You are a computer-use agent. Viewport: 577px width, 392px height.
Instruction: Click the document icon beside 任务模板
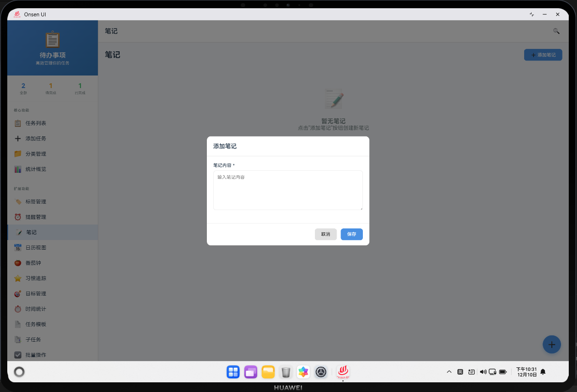click(x=17, y=324)
